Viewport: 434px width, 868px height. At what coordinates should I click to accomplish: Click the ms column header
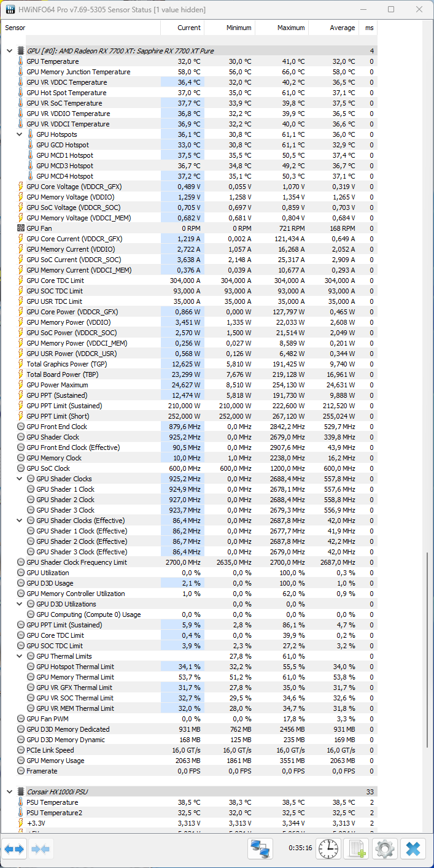[x=368, y=28]
